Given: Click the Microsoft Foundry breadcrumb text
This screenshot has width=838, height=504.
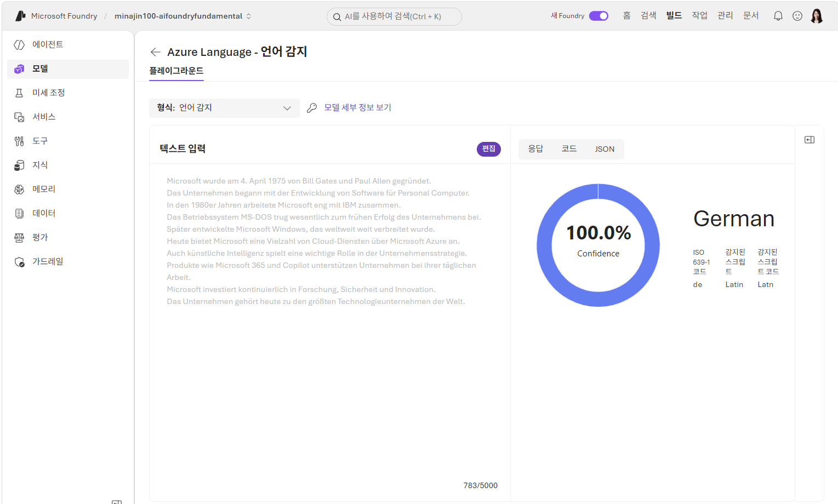Looking at the screenshot, I should tap(64, 16).
